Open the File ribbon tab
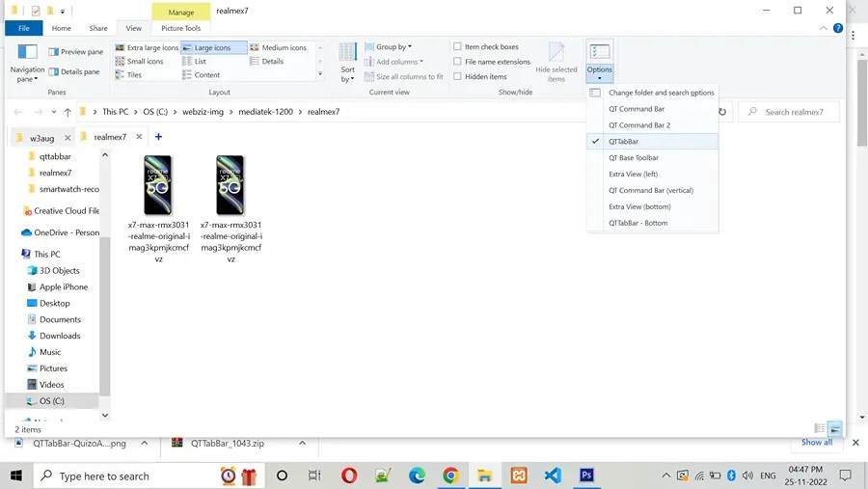The height and width of the screenshot is (489, 868). pos(24,28)
